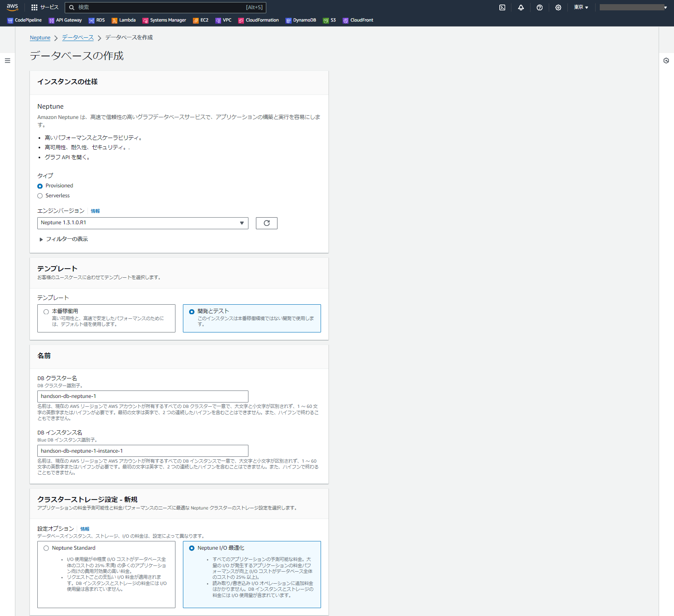This screenshot has height=616, width=674.
Task: Open the 設定オプション 情報 link
Action: tap(85, 529)
